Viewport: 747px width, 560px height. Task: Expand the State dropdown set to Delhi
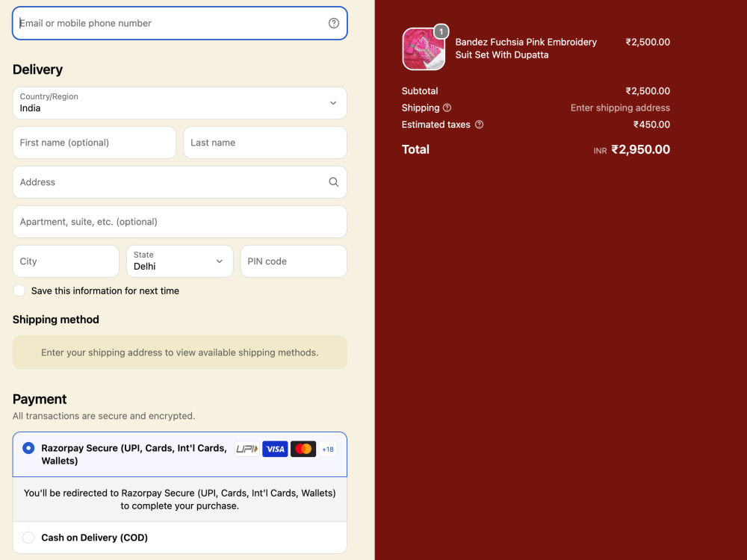point(179,261)
